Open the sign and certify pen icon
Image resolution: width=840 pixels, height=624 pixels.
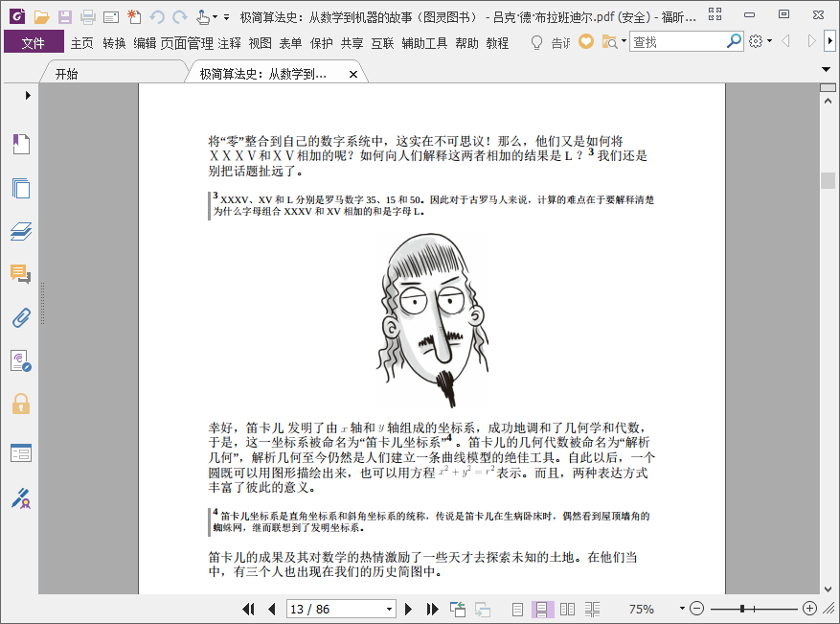(x=21, y=498)
